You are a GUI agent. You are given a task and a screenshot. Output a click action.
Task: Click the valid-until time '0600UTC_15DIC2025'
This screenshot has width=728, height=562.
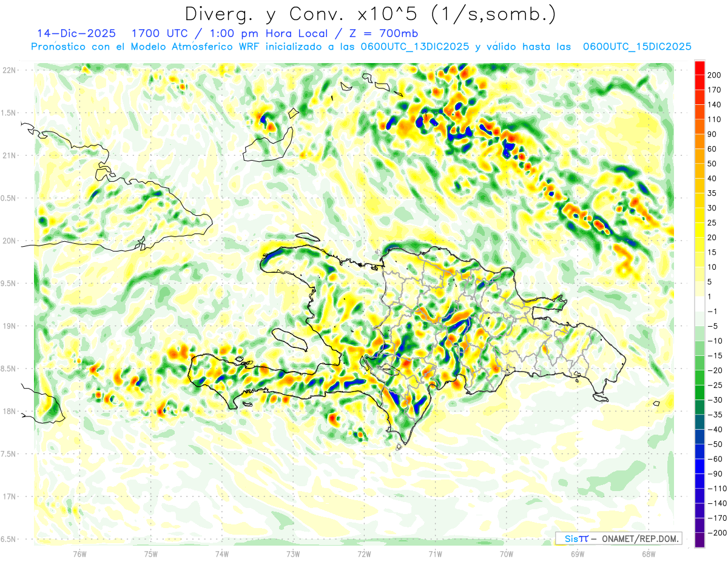click(x=637, y=47)
